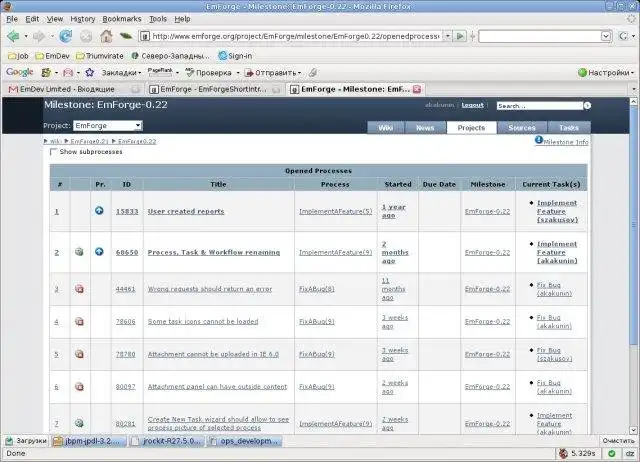
Task: Click the Logout link
Action: pyautogui.click(x=472, y=105)
